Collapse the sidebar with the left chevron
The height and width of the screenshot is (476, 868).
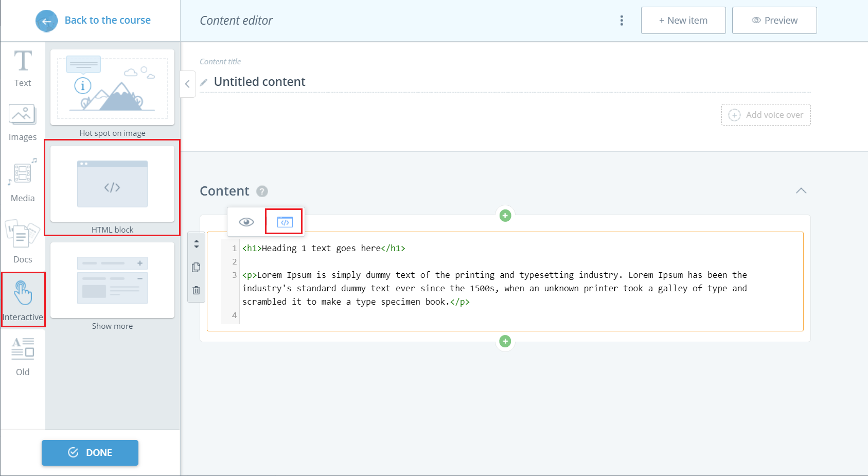187,83
